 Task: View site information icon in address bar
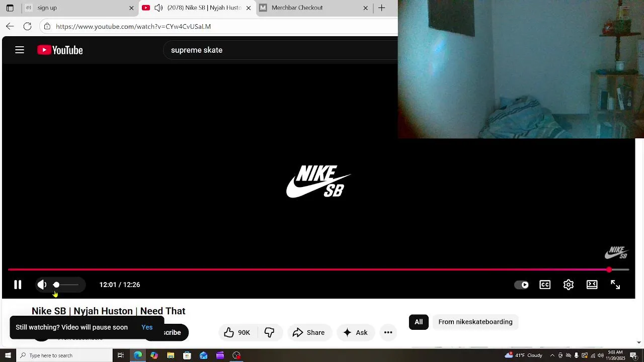point(47,26)
